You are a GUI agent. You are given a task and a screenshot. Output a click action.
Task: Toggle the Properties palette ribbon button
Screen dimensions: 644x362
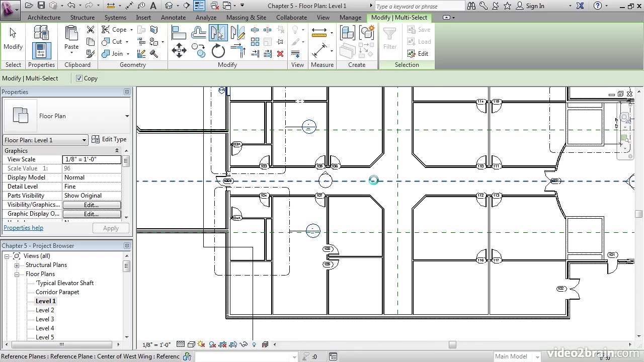pyautogui.click(x=41, y=51)
